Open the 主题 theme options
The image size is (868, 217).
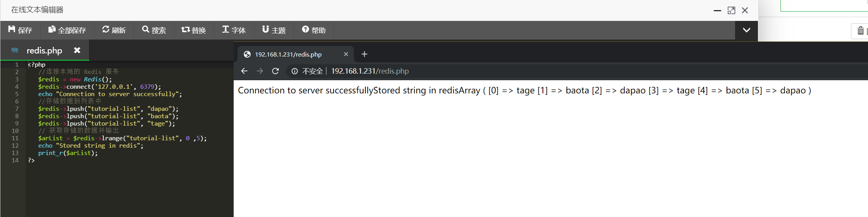tap(274, 30)
